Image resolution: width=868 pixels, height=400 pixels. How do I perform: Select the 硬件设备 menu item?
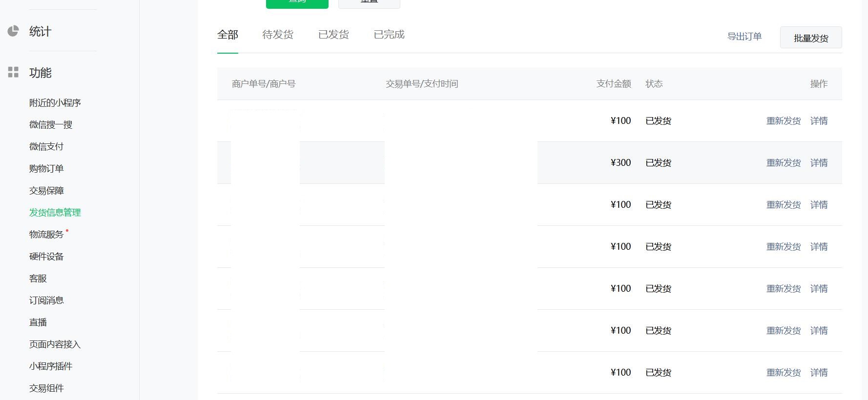point(46,257)
